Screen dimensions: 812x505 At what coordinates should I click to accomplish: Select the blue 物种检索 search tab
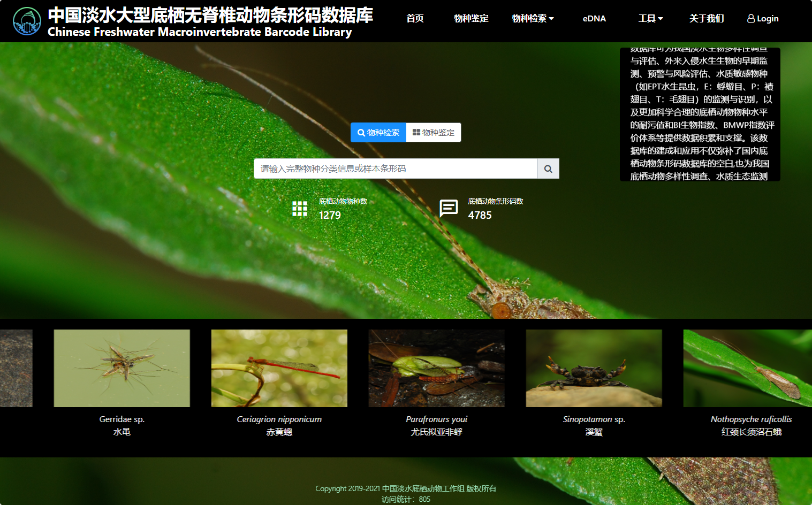pyautogui.click(x=378, y=133)
